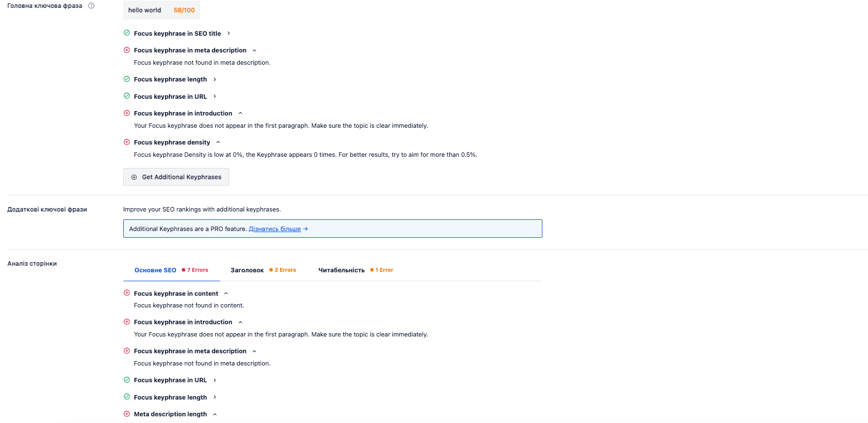Click Focus keyphrase in content label
This screenshot has width=868, height=423.
[176, 294]
